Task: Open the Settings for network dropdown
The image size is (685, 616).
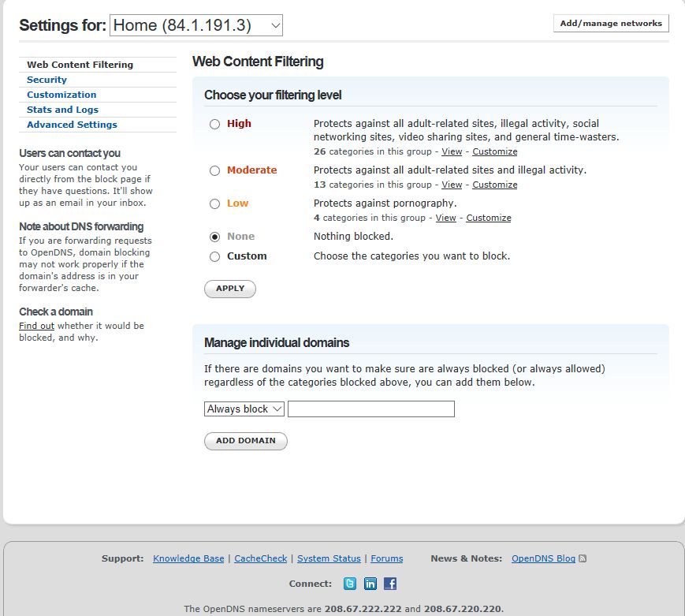Action: click(x=195, y=25)
